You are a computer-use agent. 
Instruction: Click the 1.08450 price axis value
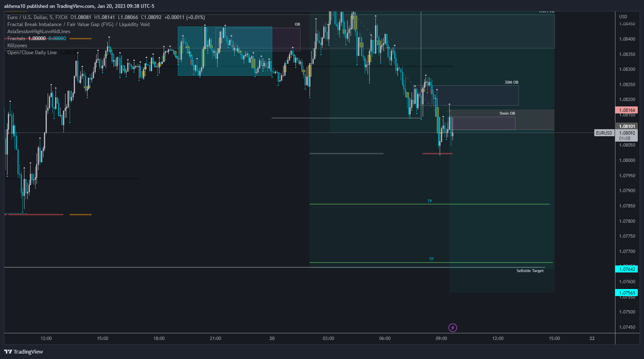(x=627, y=24)
